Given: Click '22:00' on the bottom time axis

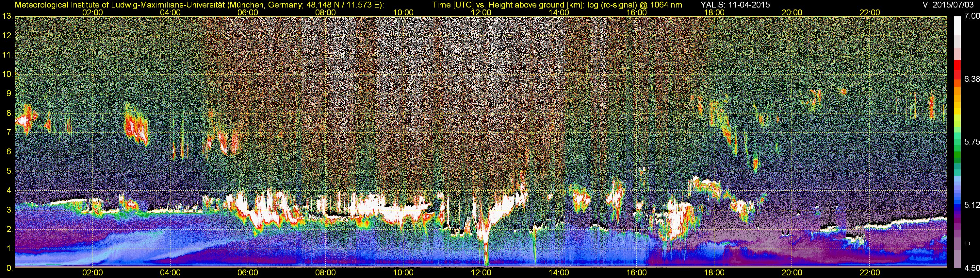Looking at the screenshot, I should 870,273.
